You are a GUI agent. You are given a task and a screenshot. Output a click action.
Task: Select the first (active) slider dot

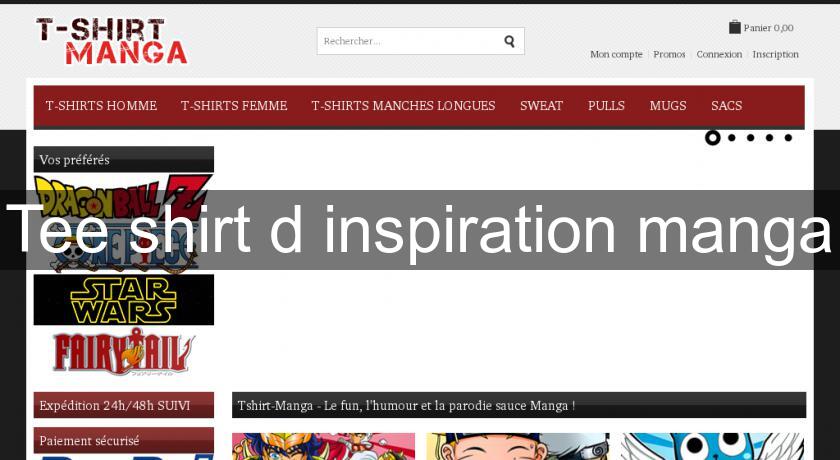click(712, 138)
